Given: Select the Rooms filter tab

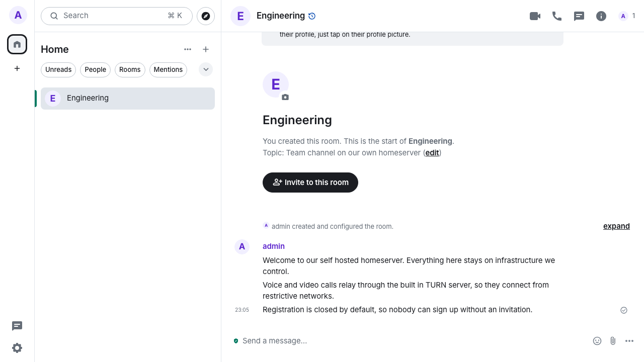Looking at the screenshot, I should (x=130, y=70).
